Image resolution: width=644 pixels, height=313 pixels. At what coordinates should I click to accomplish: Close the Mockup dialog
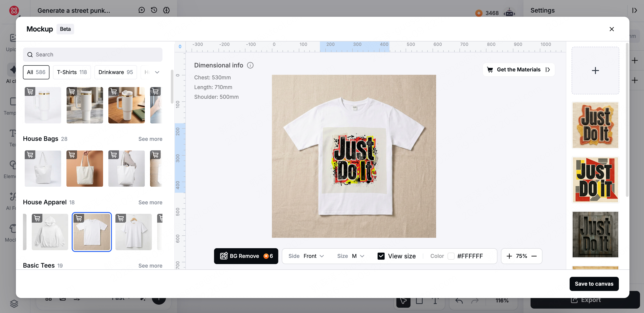pyautogui.click(x=612, y=29)
